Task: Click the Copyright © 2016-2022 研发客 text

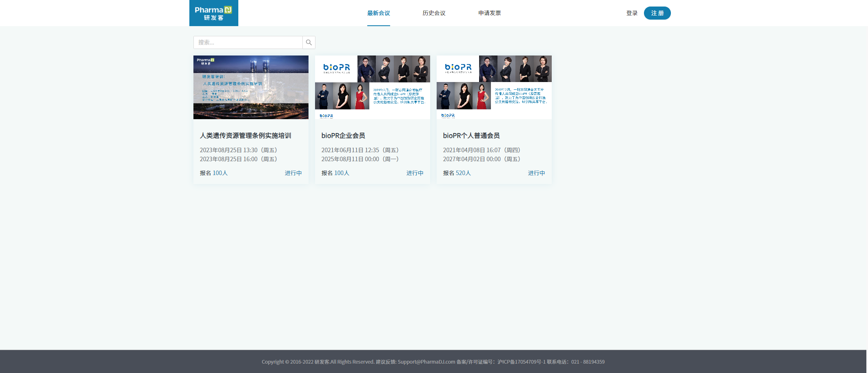Action: click(x=295, y=362)
